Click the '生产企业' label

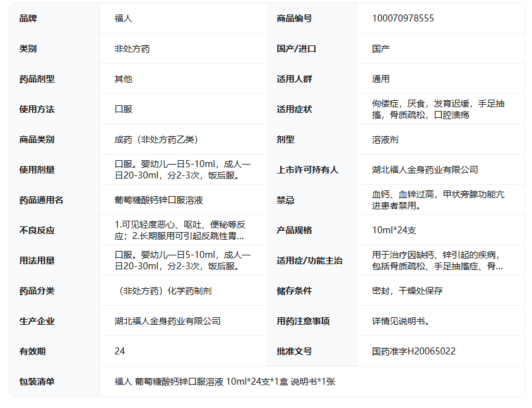37,321
